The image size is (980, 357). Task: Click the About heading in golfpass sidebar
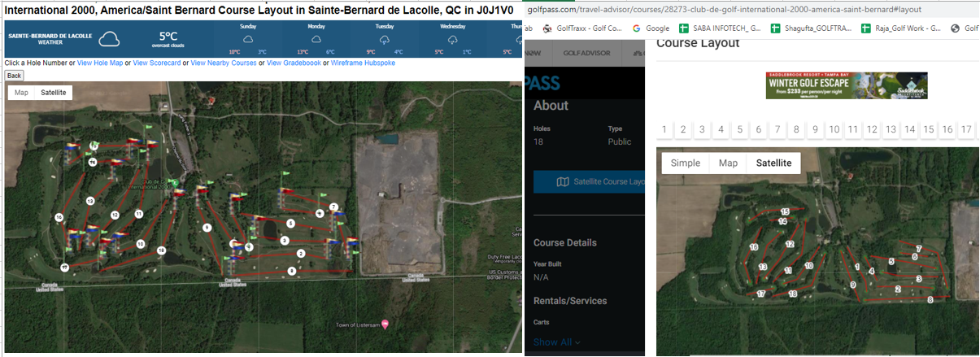pos(551,106)
